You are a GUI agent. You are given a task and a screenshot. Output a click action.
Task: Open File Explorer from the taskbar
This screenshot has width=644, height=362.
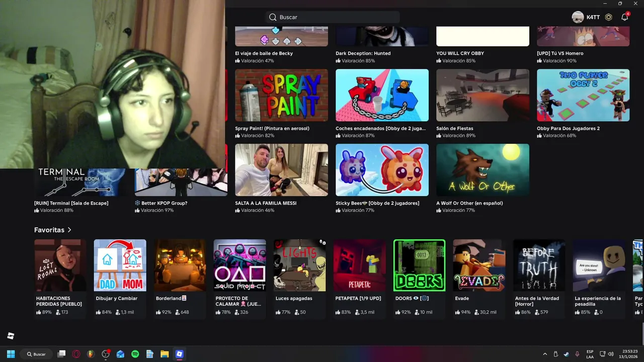click(165, 354)
